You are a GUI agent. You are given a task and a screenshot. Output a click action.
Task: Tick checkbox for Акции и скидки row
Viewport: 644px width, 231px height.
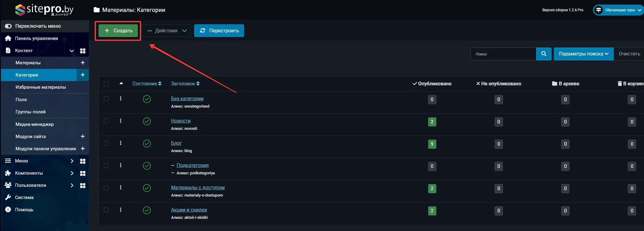point(106,210)
